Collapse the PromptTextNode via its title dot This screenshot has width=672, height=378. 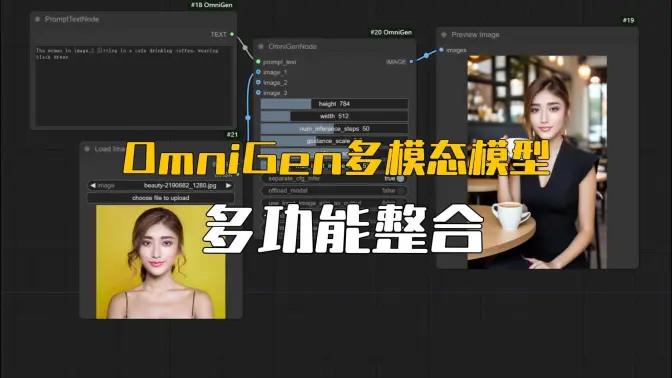click(x=38, y=19)
